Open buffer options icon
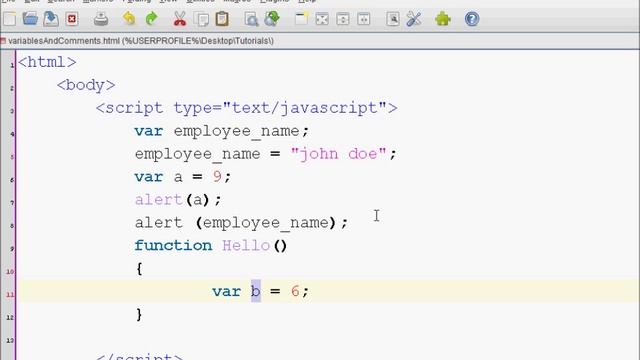This screenshot has width=640, height=360. point(393,19)
